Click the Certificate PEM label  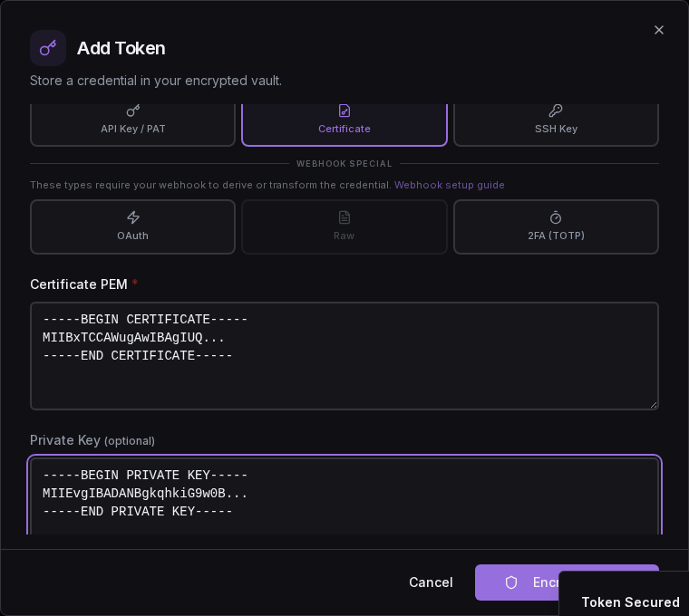pos(79,284)
